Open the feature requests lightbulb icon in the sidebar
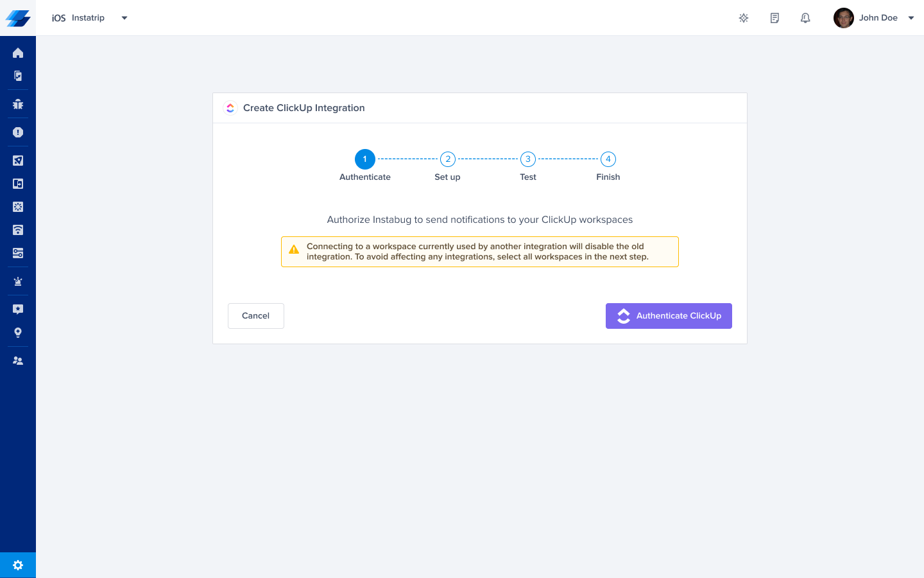The image size is (924, 578). (18, 333)
